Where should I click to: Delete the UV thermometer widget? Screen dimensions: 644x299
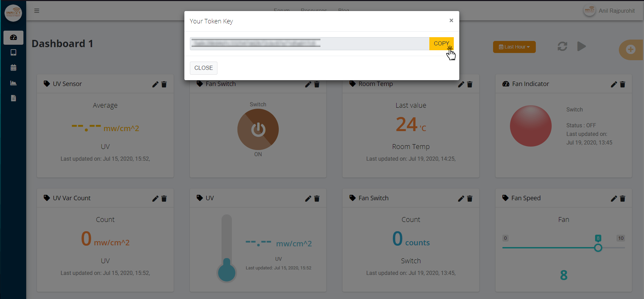tap(317, 199)
